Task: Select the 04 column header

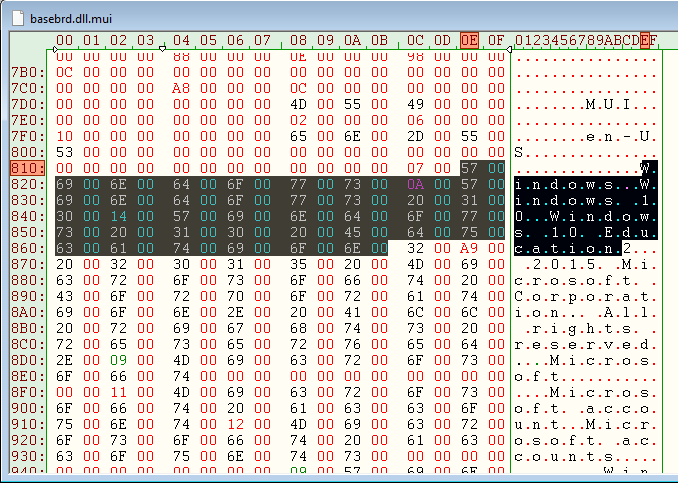Action: 181,40
